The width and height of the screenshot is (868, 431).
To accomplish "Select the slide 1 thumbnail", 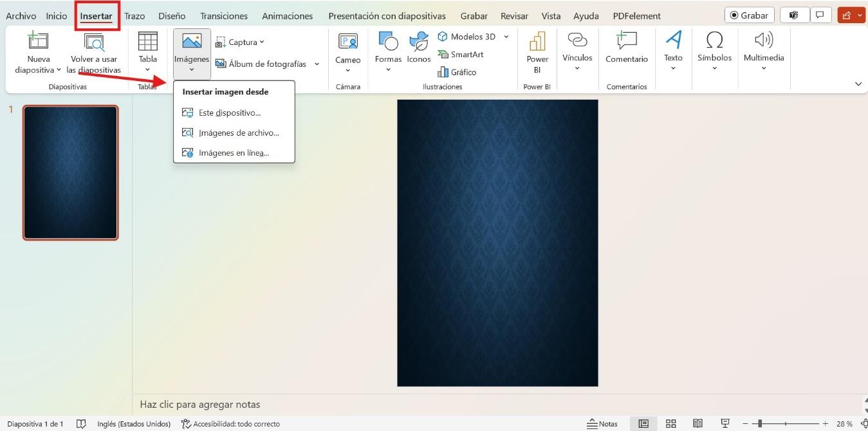I will pos(71,172).
